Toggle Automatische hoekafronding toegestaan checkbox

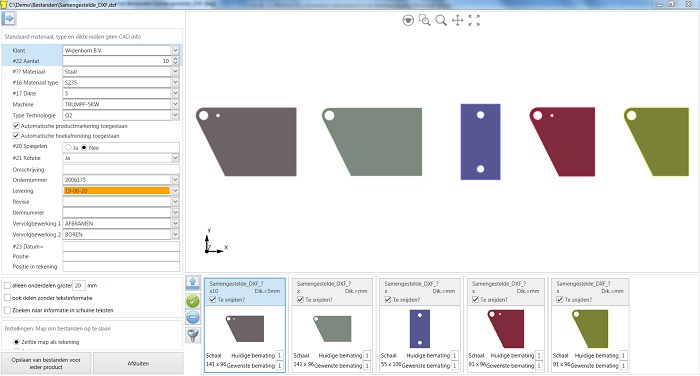pos(16,136)
